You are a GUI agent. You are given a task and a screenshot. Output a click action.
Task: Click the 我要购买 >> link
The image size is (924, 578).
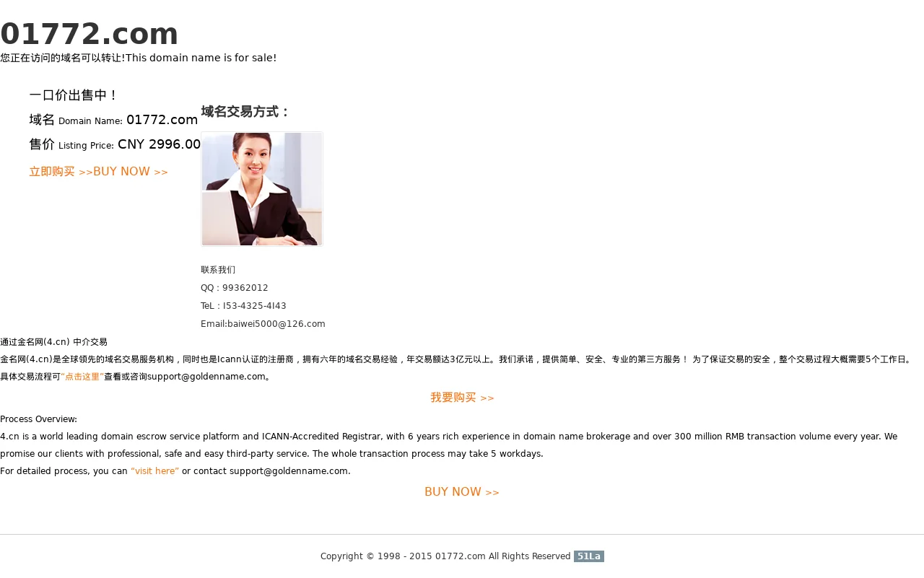[x=462, y=398]
